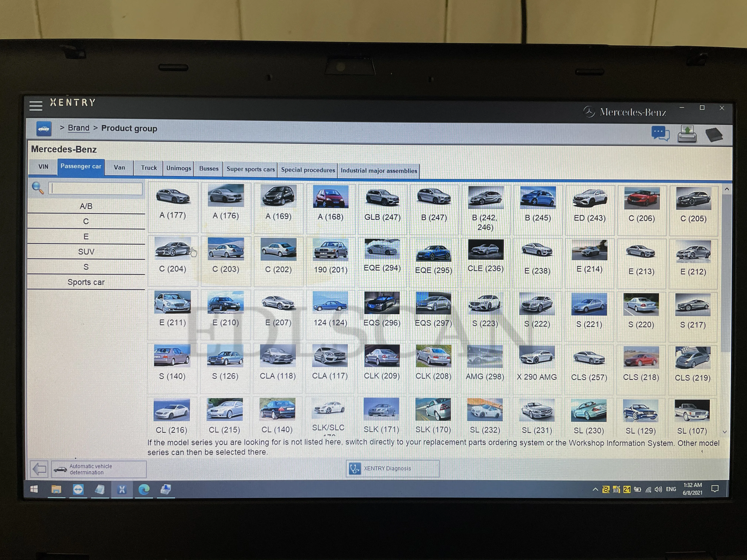Click the printer upload icon
The width and height of the screenshot is (747, 560).
pyautogui.click(x=687, y=134)
